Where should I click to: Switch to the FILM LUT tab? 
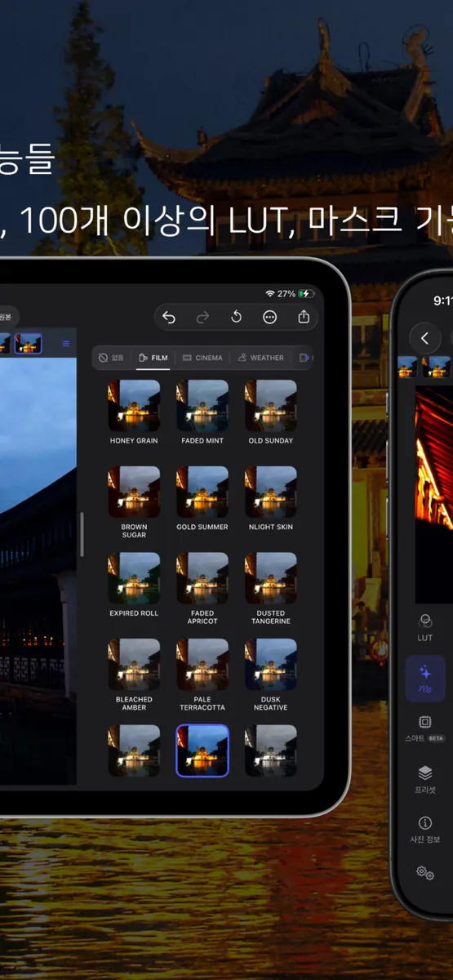(153, 358)
